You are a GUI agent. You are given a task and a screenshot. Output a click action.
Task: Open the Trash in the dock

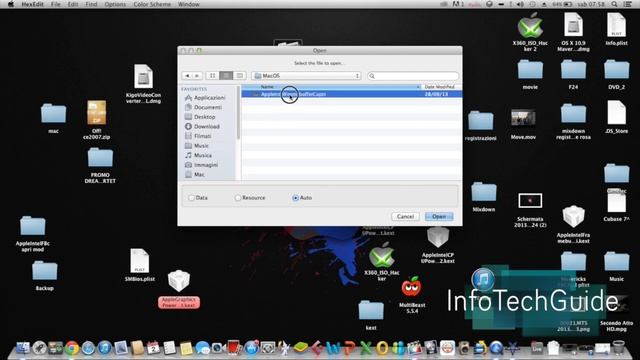click(619, 348)
